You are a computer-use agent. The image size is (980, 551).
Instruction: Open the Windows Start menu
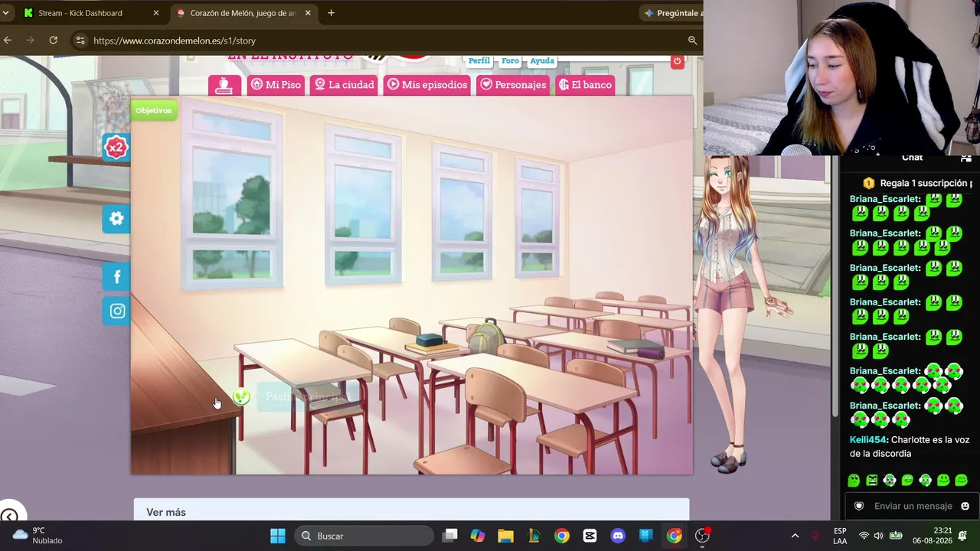tap(278, 536)
